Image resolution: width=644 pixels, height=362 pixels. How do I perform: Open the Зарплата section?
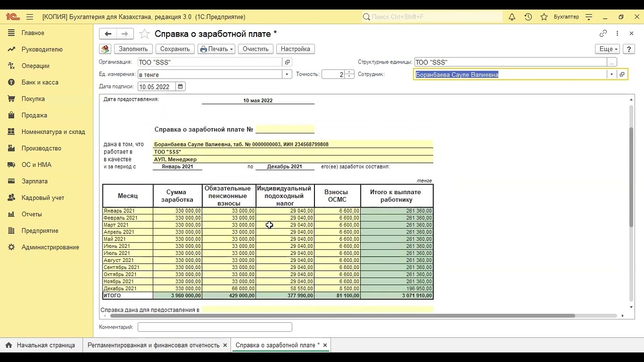coord(35,181)
